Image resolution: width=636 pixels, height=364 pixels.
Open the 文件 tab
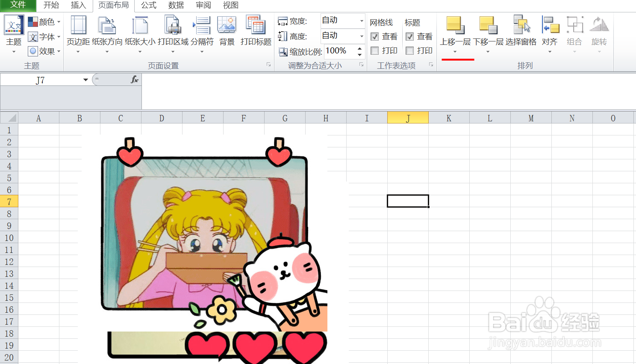pyautogui.click(x=18, y=5)
